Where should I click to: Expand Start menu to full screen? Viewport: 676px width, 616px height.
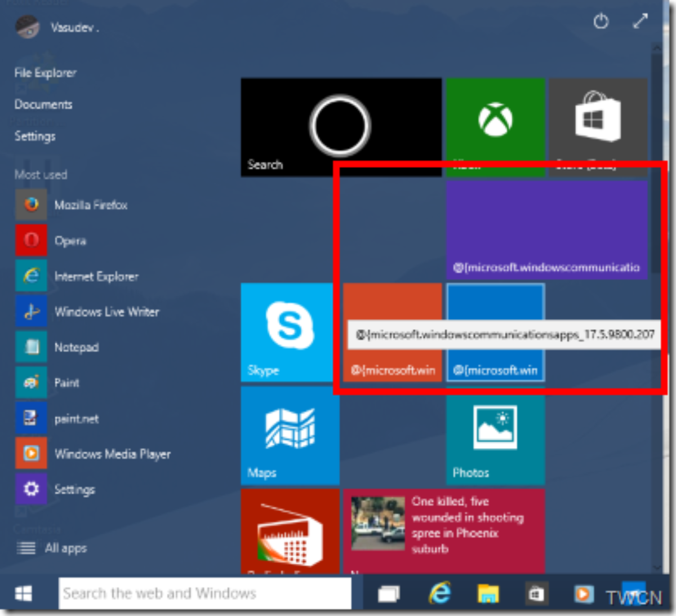coord(640,21)
